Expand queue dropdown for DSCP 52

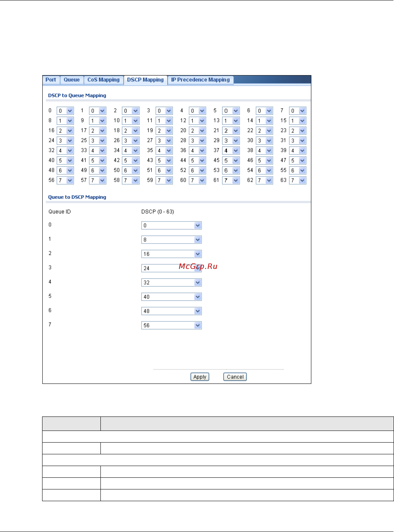click(x=197, y=171)
